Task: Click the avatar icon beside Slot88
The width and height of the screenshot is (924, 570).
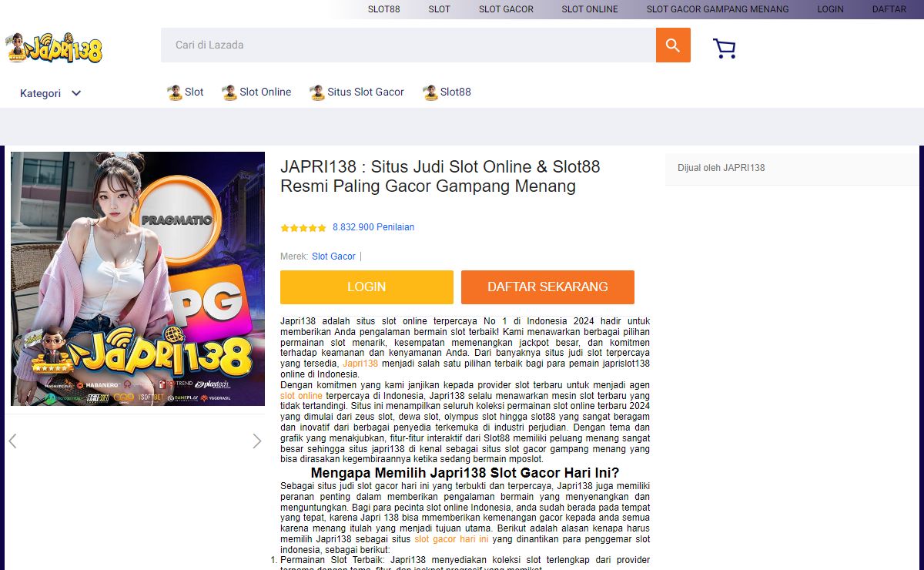Action: pos(430,92)
